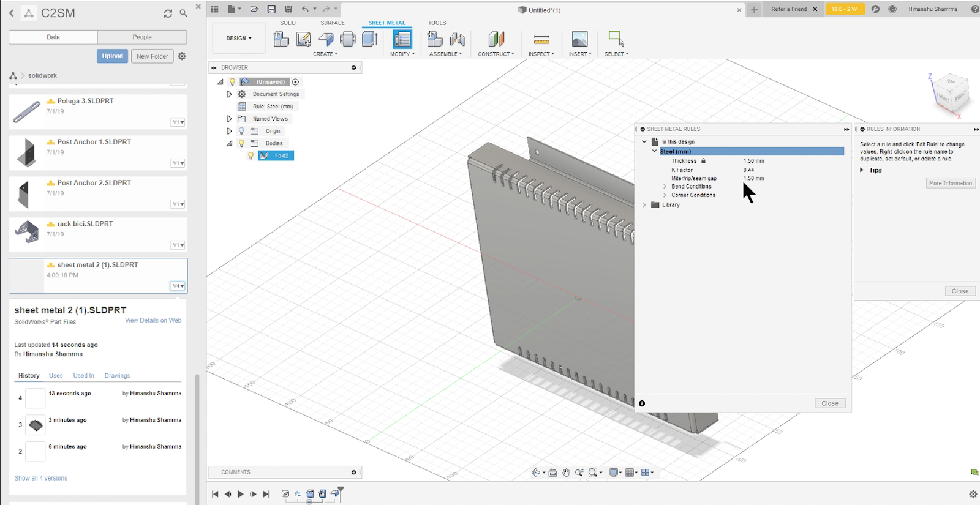Click the Pan hand icon
Viewport: 980px width, 505px height.
566,473
